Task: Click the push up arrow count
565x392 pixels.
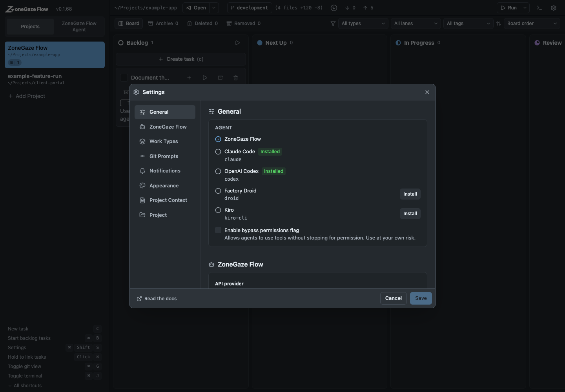Action: 368,8
